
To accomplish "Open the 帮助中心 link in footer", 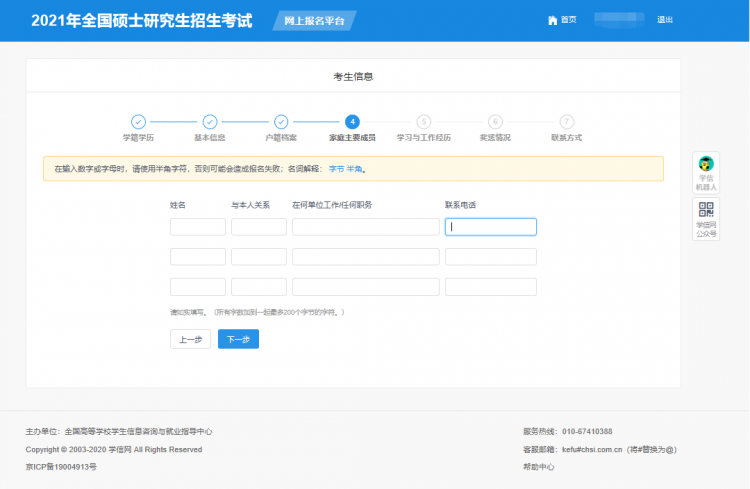I will point(539,466).
